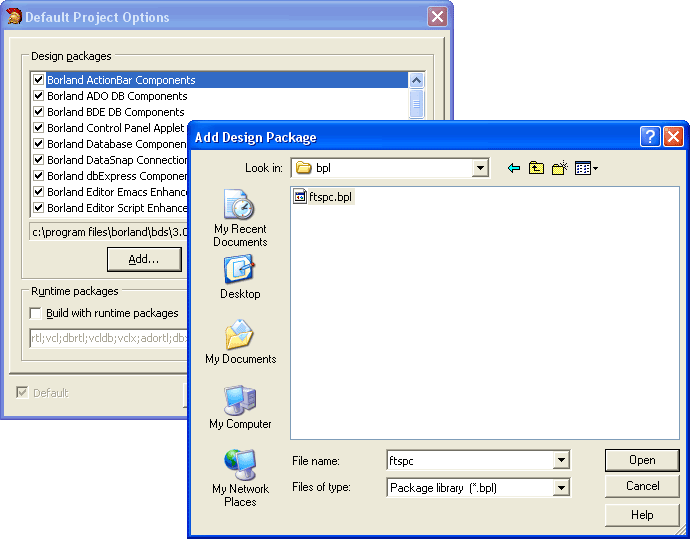Open My Network Places shortcut

240,478
